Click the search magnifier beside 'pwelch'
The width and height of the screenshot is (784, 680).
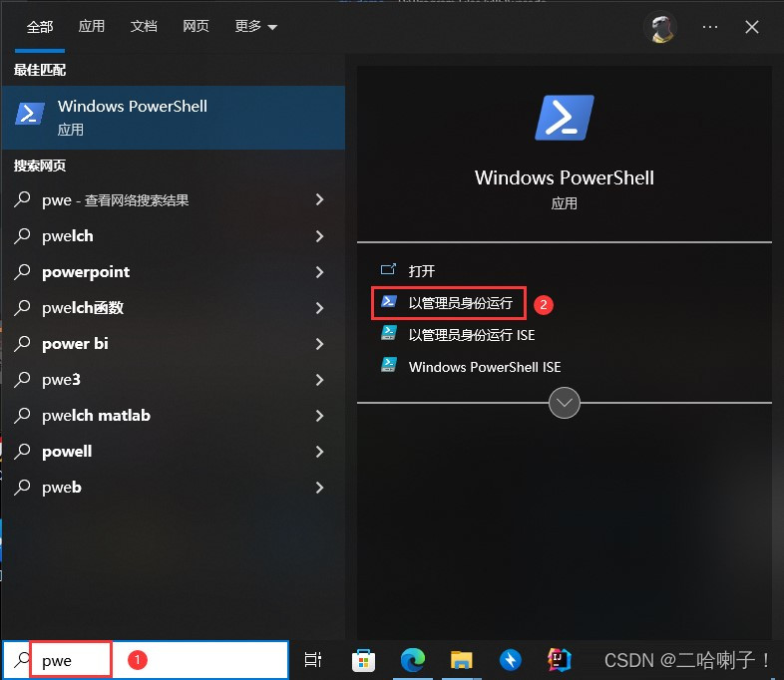click(x=22, y=235)
